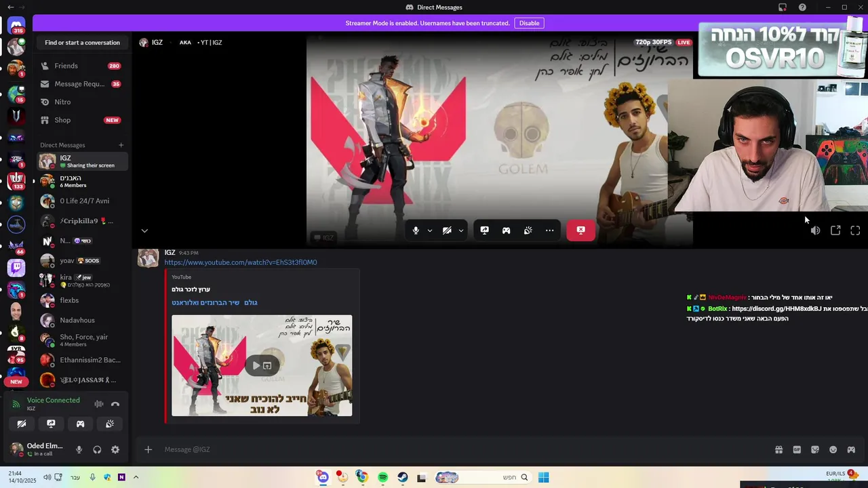
Task: Open האבנים group with 6 Members
Action: pyautogui.click(x=82, y=181)
